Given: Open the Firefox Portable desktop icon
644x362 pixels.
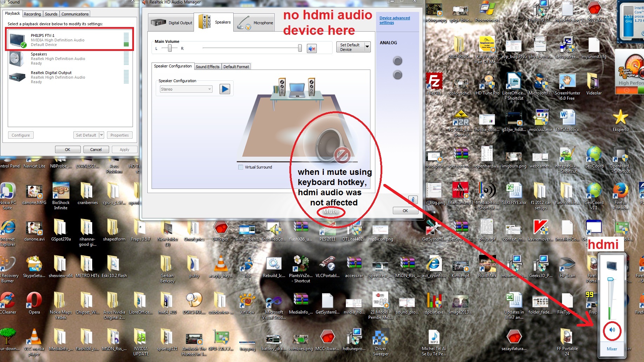Looking at the screenshot, I should (x=620, y=196).
